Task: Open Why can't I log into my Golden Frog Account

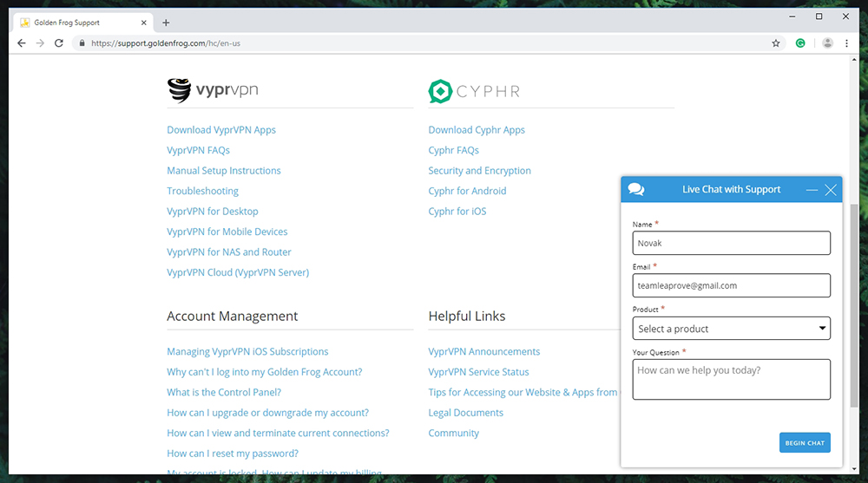Action: click(265, 372)
